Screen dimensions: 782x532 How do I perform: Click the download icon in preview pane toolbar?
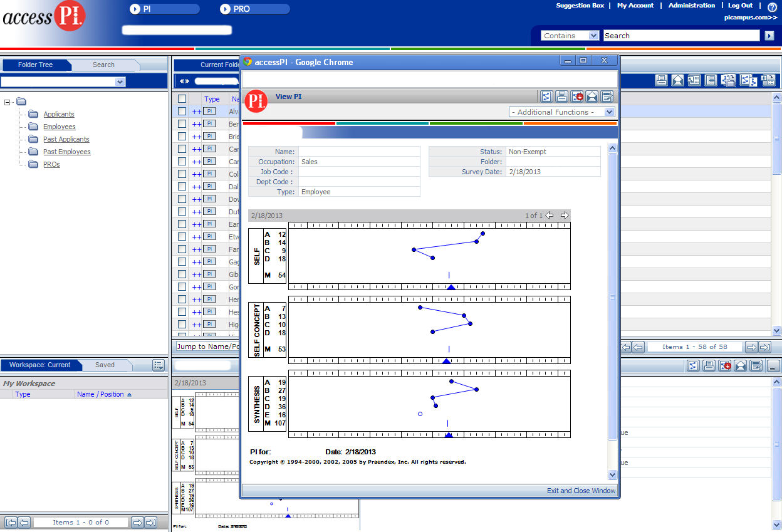pos(725,365)
